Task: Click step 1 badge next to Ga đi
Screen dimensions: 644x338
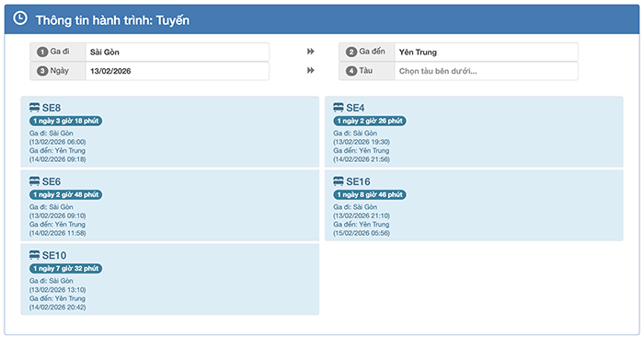Action: click(42, 52)
